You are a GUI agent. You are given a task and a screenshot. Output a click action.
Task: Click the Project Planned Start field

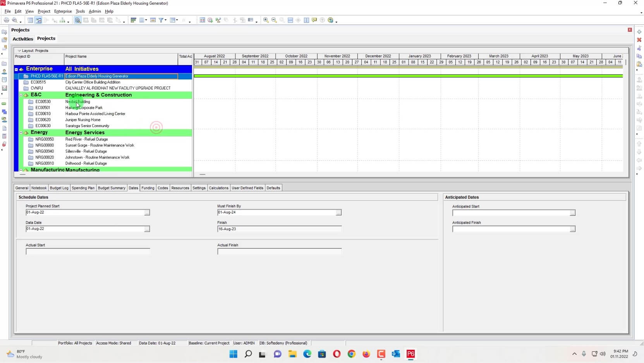[85, 212]
